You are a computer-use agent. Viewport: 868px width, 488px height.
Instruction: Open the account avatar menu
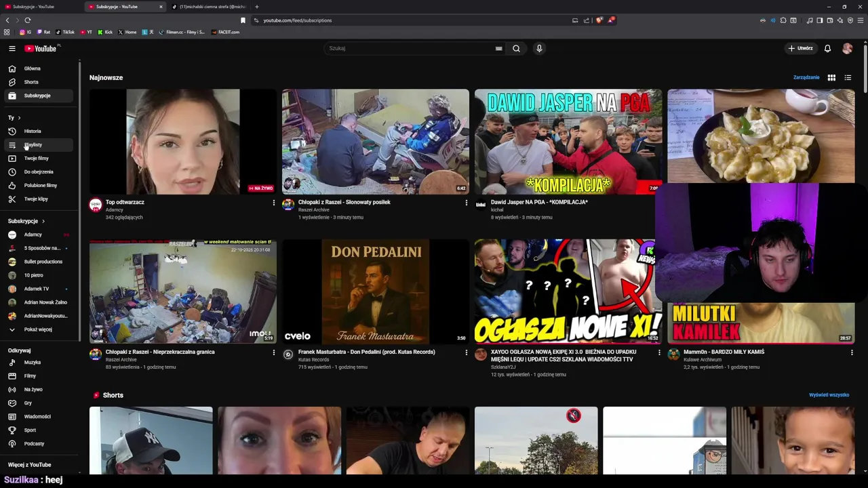click(x=847, y=48)
